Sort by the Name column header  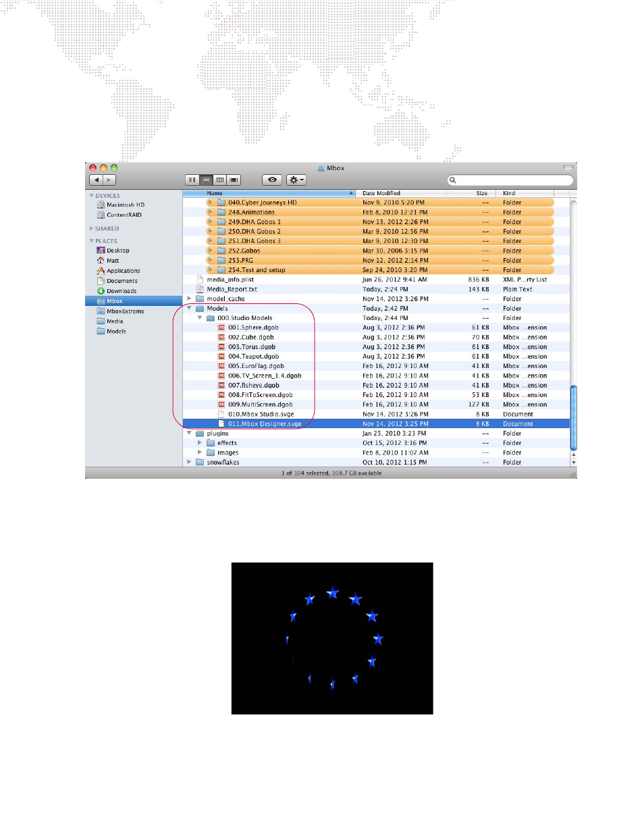tap(269, 193)
